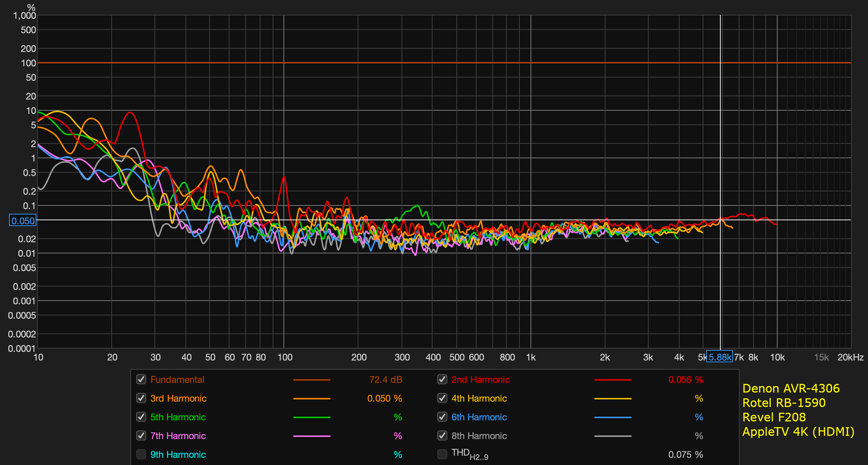Screen dimensions: 868x465
Task: Click the 2nd Harmonic red line sample
Action: point(613,380)
